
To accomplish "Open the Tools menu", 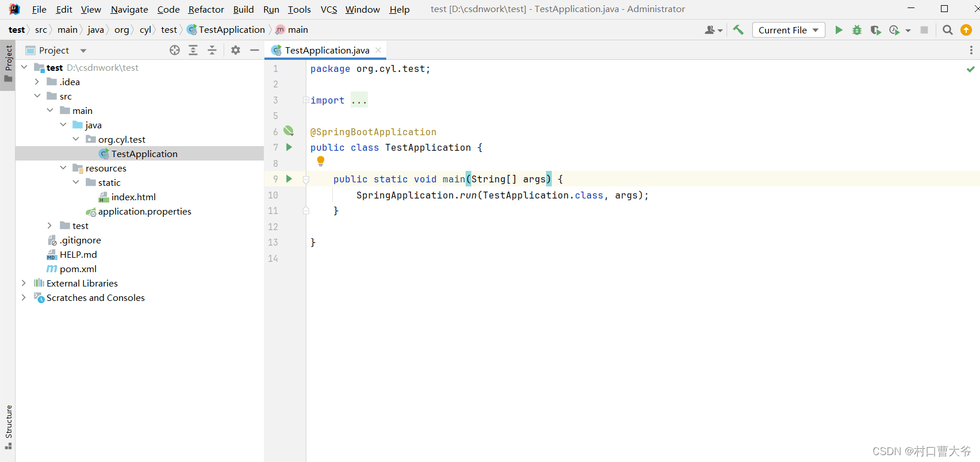I will pos(299,9).
